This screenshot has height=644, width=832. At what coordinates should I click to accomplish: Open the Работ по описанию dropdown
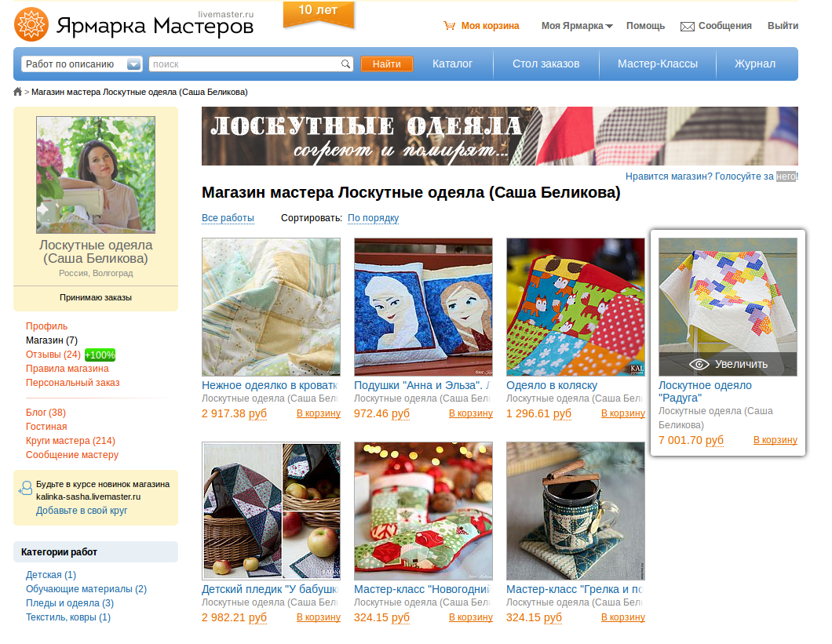click(x=81, y=64)
